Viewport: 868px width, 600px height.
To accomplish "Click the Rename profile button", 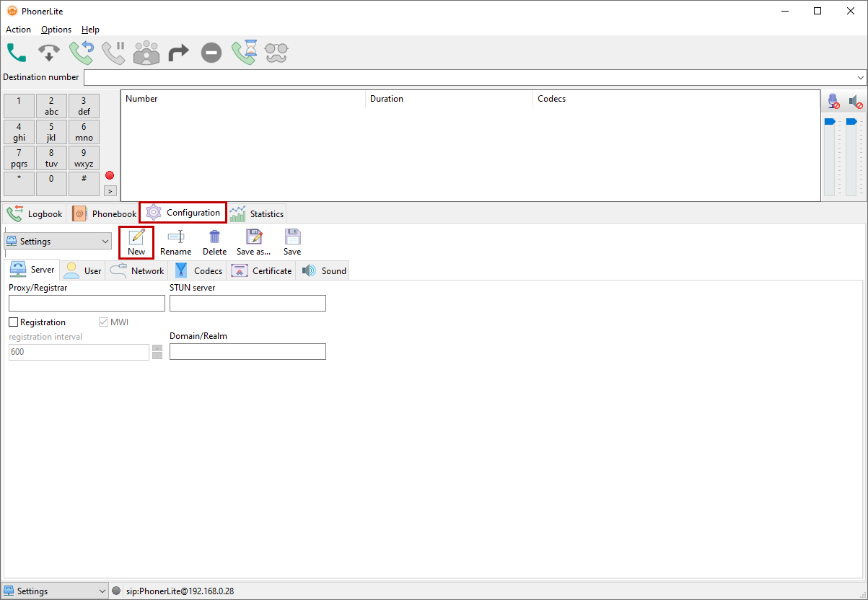I will coord(175,242).
